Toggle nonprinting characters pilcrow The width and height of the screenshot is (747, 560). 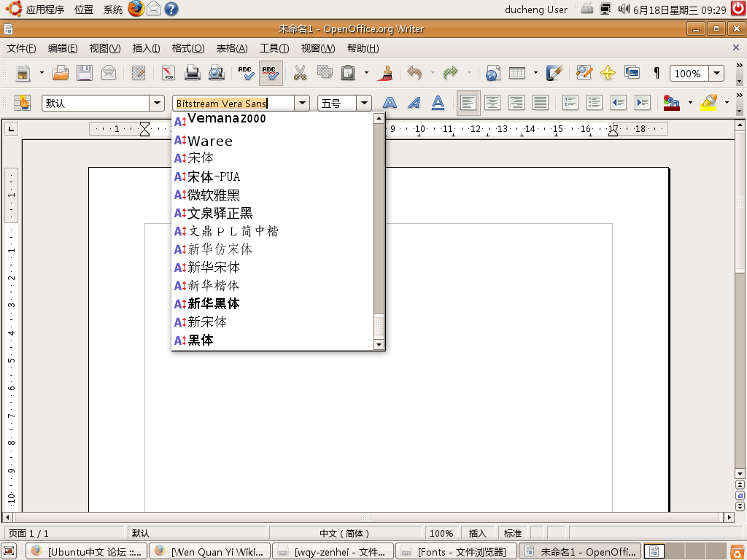657,74
